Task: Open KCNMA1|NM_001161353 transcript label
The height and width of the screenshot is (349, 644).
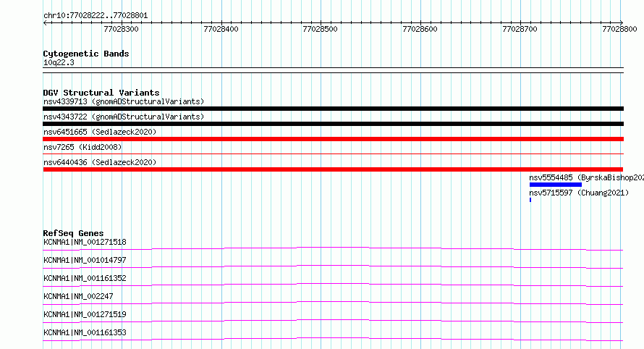Action: [x=85, y=332]
